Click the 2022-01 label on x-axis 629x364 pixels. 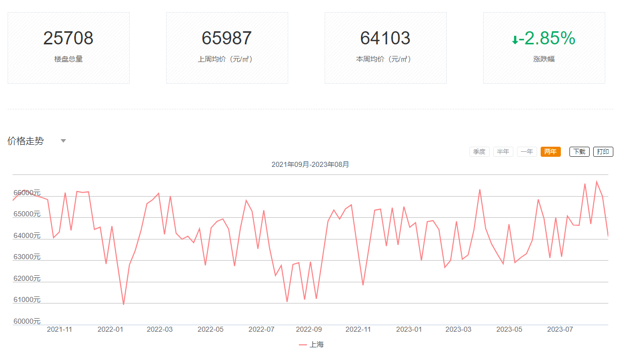point(110,329)
